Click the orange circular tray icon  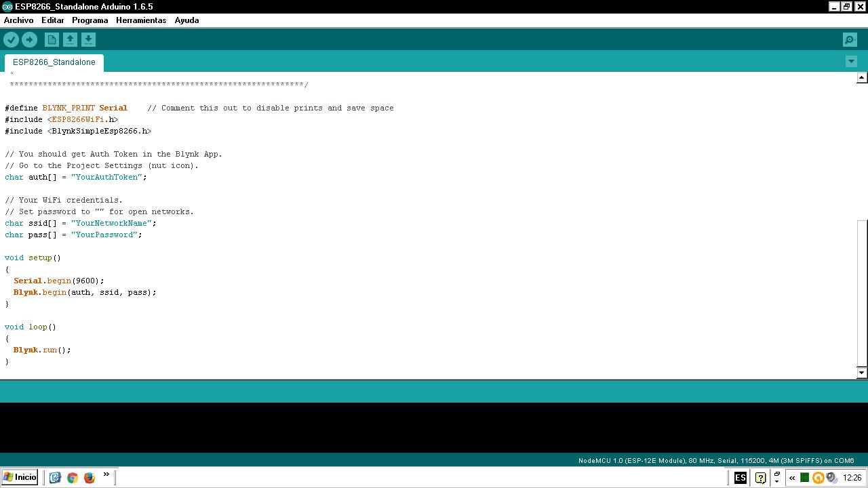pos(818,478)
